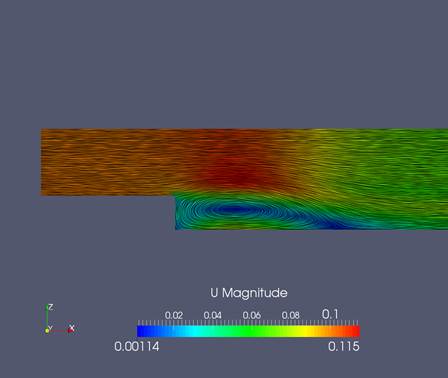Click the minimum value 0.00114 label
Image resolution: width=448 pixels, height=378 pixels.
coord(137,346)
